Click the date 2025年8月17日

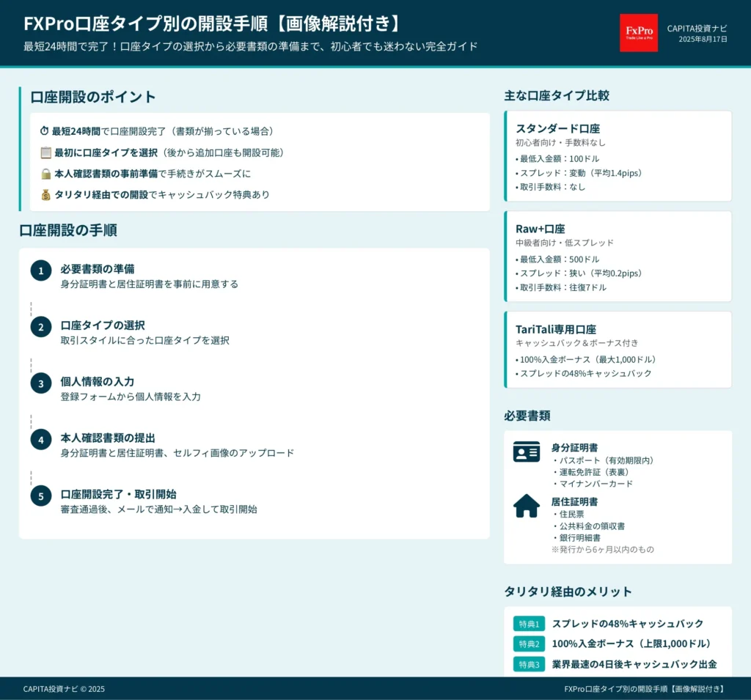click(x=703, y=40)
